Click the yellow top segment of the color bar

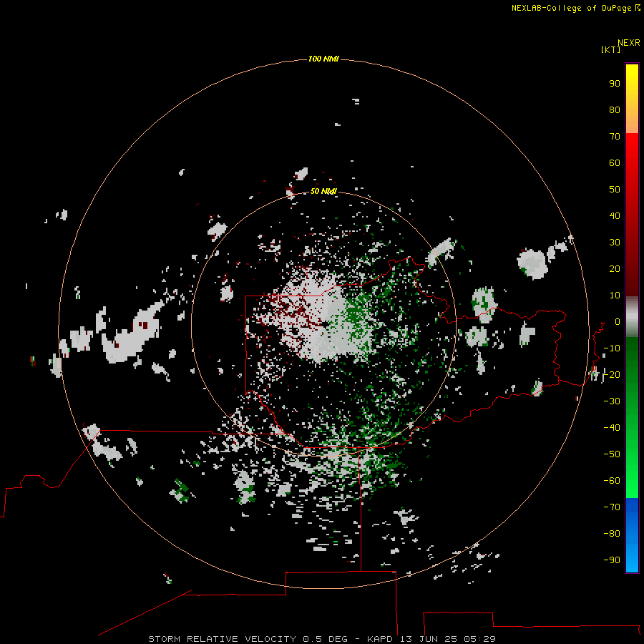pyautogui.click(x=632, y=98)
